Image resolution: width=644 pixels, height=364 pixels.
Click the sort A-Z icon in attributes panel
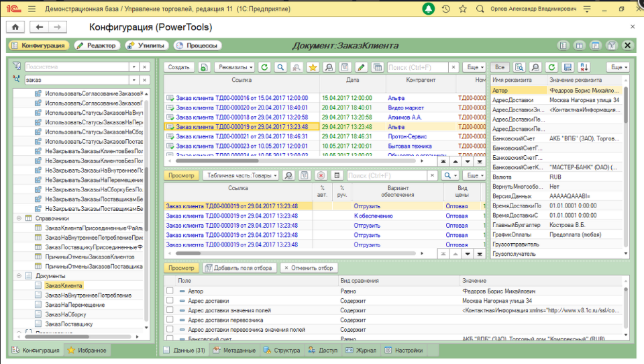pos(584,67)
